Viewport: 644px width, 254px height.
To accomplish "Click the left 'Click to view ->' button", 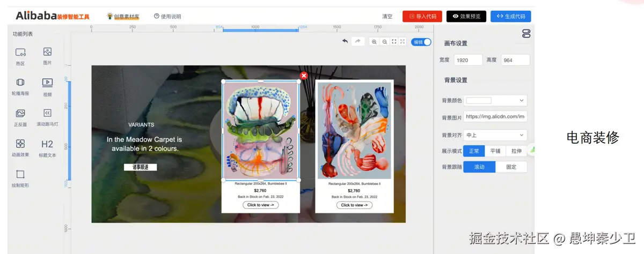I will [260, 205].
